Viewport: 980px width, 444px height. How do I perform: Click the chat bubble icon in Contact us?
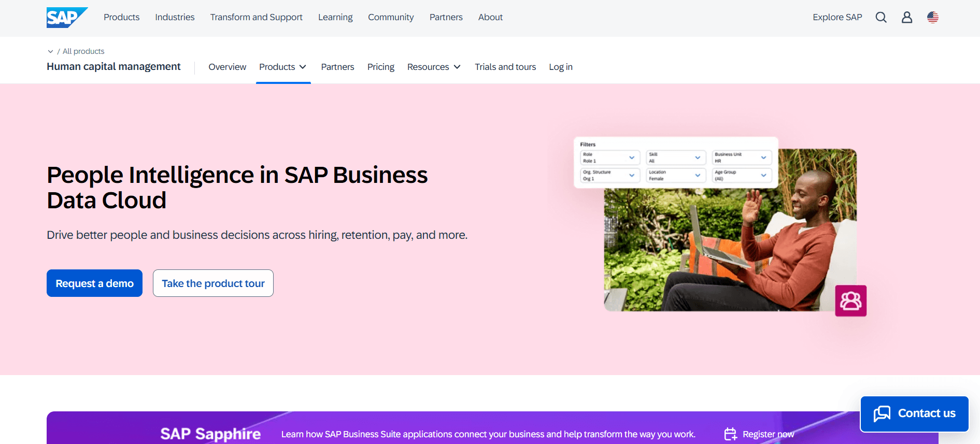click(882, 413)
